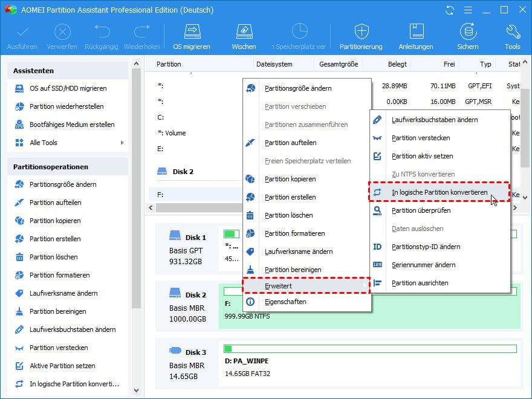532x399 pixels.
Task: Click sidebar Partition aufteilen
Action: 68,203
